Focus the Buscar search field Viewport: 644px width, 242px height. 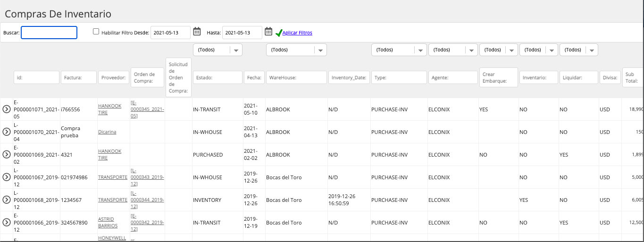(x=49, y=33)
